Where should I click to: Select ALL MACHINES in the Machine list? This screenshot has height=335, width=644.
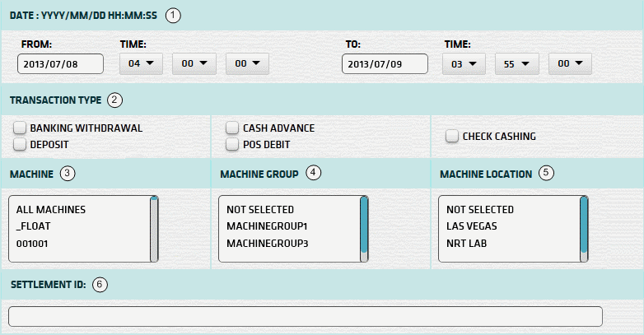pyautogui.click(x=51, y=210)
